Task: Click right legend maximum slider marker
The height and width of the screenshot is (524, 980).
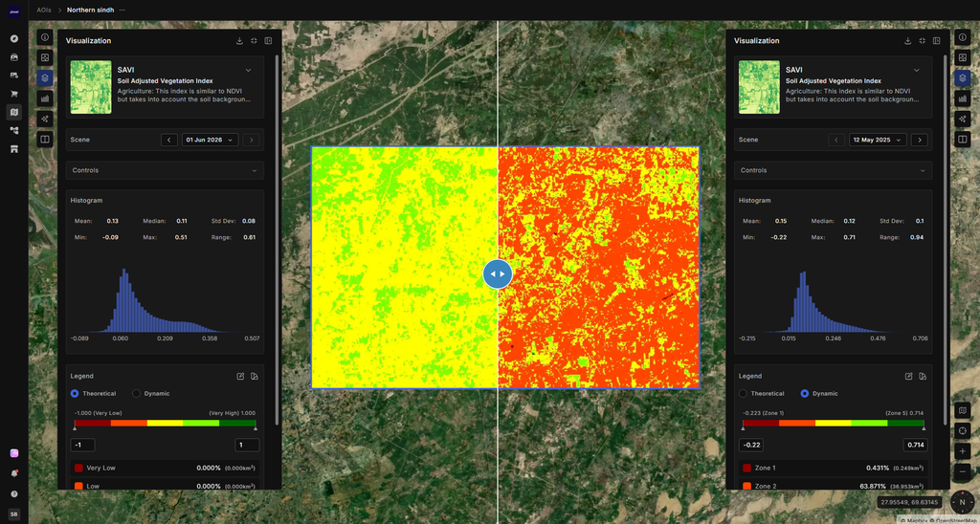Action: pos(924,428)
